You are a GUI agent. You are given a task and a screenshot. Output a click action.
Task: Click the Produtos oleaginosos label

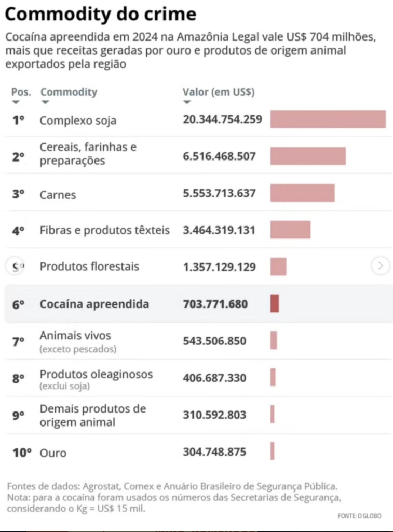(x=96, y=374)
